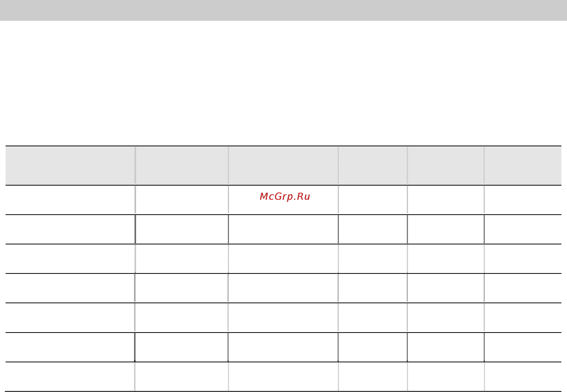Click the third body row's fourth-column cell
This screenshot has width=567, height=392.
(373, 259)
